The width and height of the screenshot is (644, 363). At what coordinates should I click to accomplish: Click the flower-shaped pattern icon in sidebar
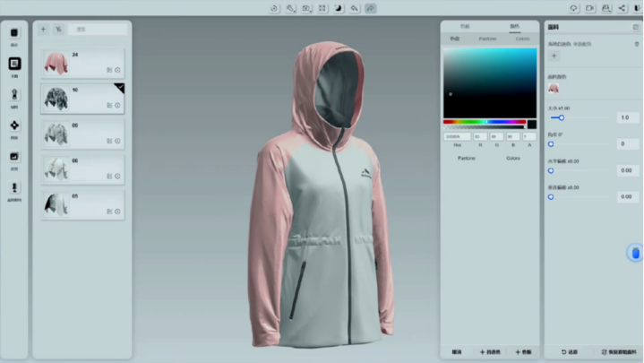click(14, 125)
